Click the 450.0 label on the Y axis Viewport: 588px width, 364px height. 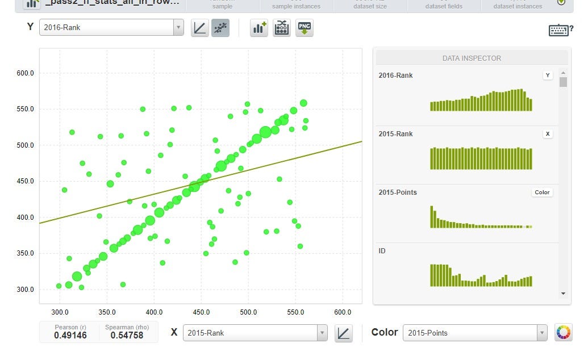point(25,181)
